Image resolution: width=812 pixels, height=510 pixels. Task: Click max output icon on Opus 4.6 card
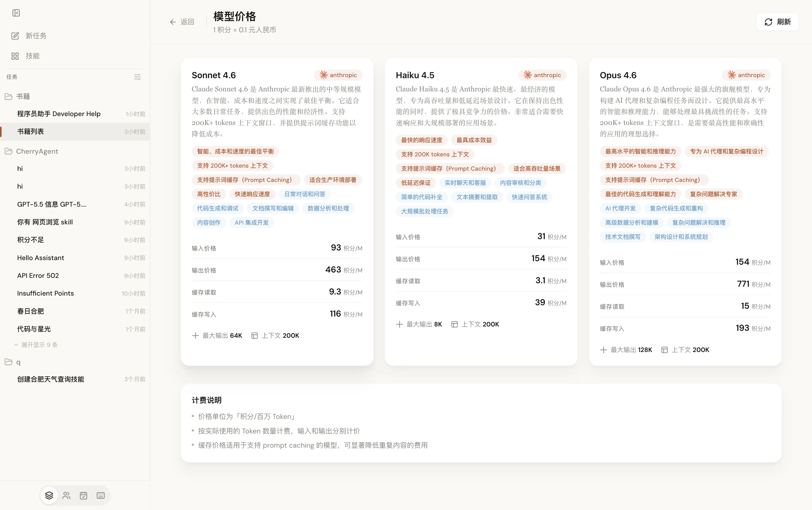pos(603,350)
